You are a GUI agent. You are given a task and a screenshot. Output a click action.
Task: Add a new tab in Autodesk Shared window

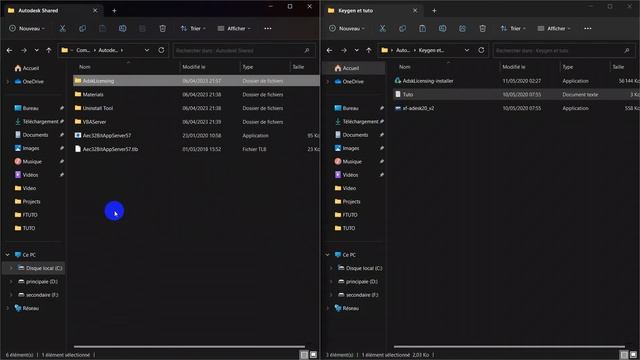(x=114, y=11)
